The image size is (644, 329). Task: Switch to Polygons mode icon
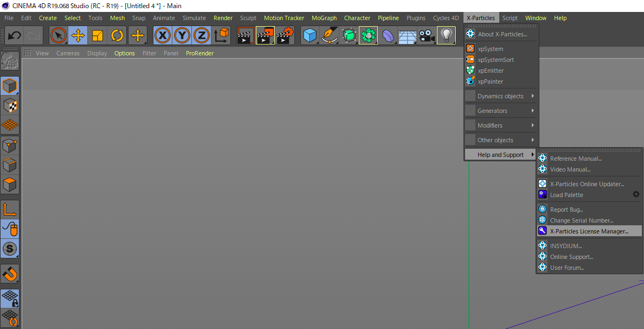click(10, 185)
